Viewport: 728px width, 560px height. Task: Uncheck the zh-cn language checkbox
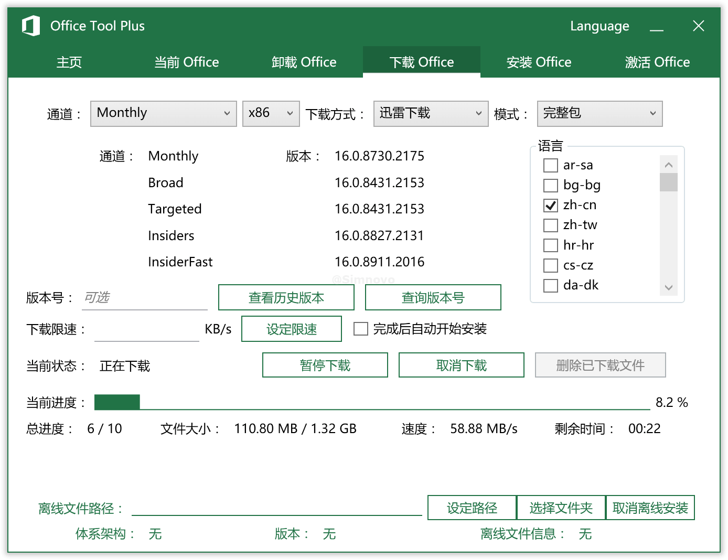pos(551,206)
